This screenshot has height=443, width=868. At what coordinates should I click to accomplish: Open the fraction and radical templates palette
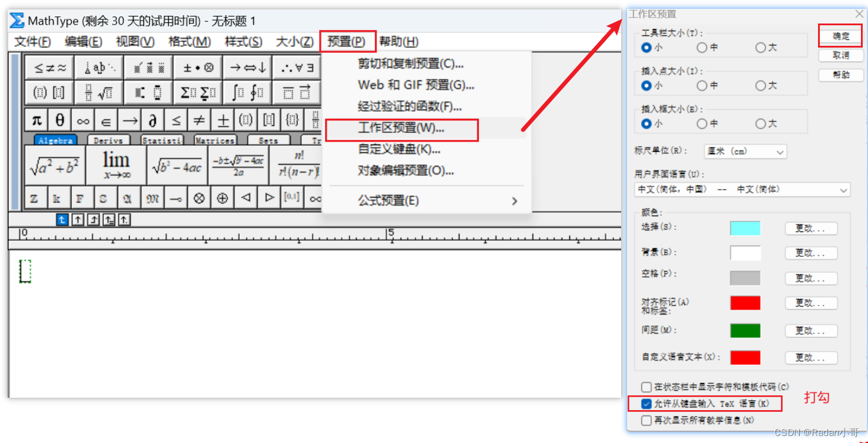tap(99, 92)
